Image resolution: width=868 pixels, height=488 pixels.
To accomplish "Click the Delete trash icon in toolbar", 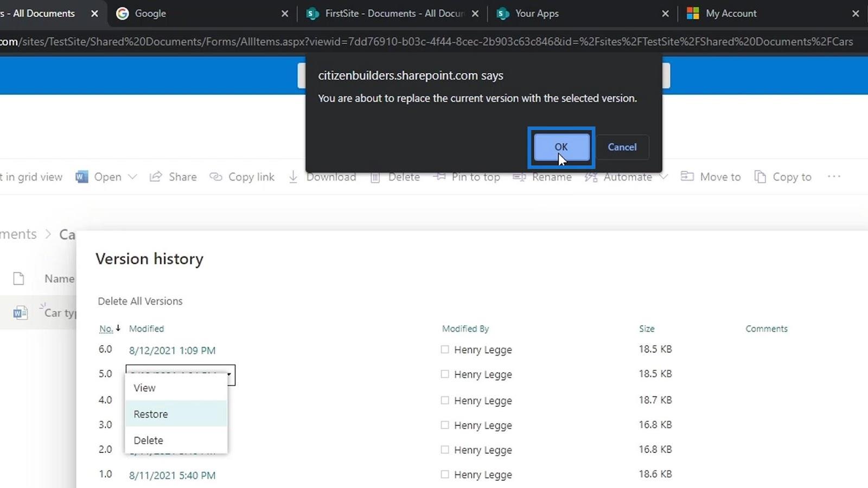I will [x=375, y=177].
